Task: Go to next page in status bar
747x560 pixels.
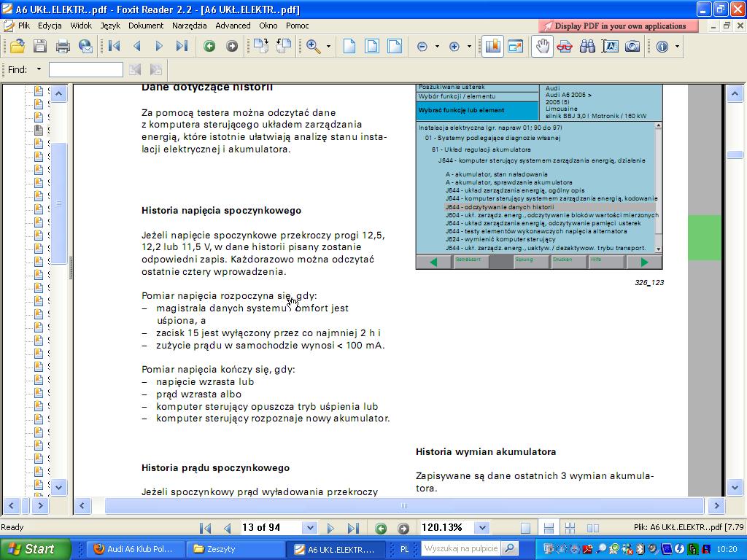Action: coord(330,528)
